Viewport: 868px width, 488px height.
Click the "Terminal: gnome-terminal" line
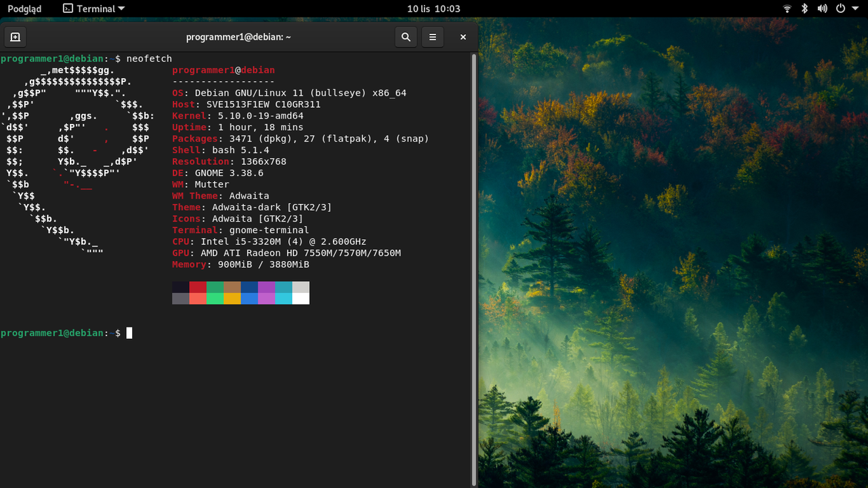(241, 230)
